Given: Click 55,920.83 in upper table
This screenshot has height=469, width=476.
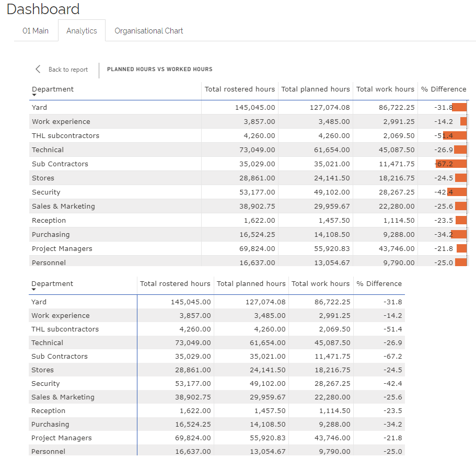Looking at the screenshot, I should [332, 248].
